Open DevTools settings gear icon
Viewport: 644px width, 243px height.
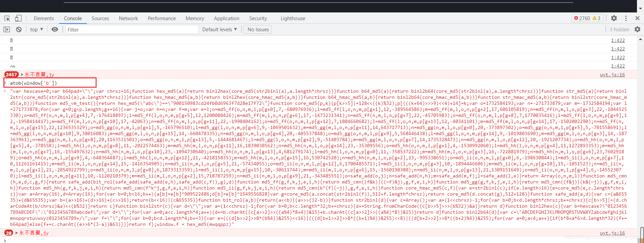point(614,18)
